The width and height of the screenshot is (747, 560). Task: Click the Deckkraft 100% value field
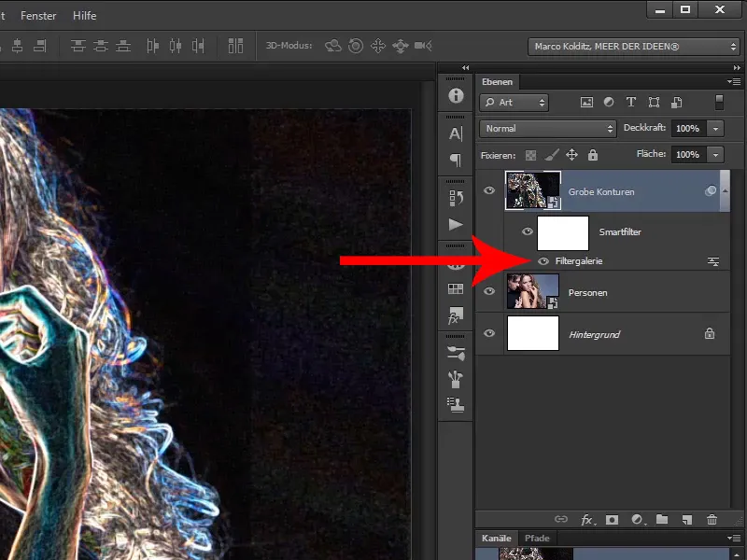[688, 129]
